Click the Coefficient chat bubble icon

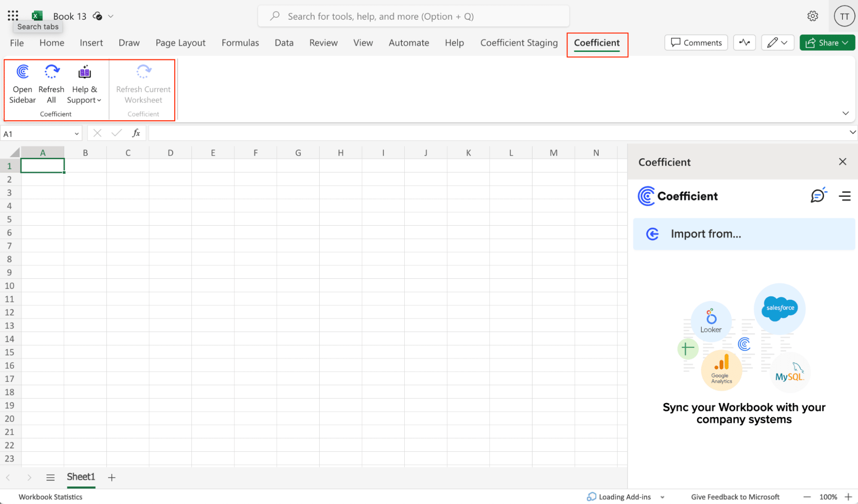point(817,196)
